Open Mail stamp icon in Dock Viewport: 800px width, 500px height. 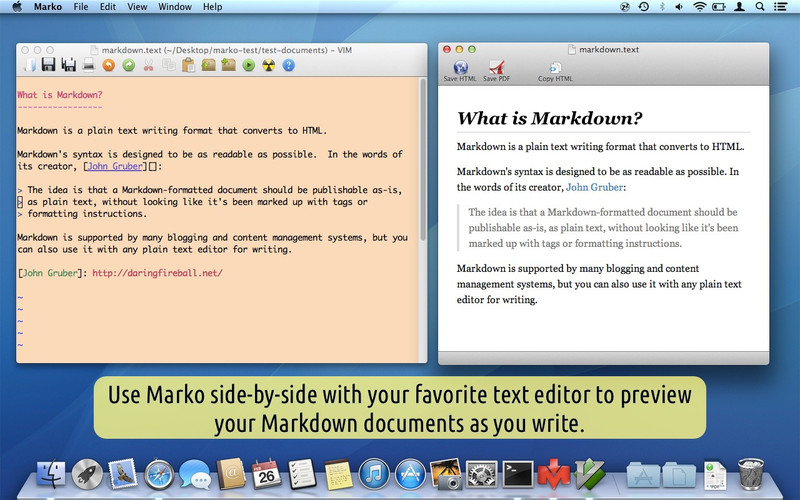(122, 473)
